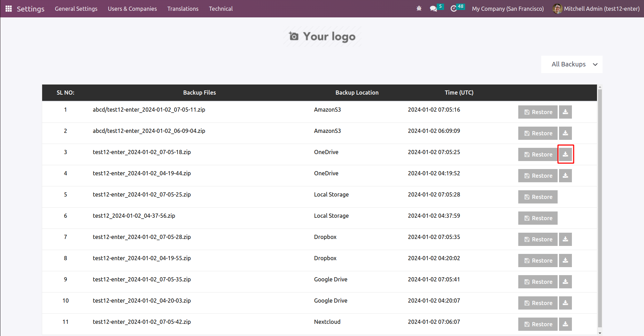This screenshot has width=644, height=336.
Task: Download the Google Drive 04-20-03 backup
Action: pyautogui.click(x=565, y=303)
